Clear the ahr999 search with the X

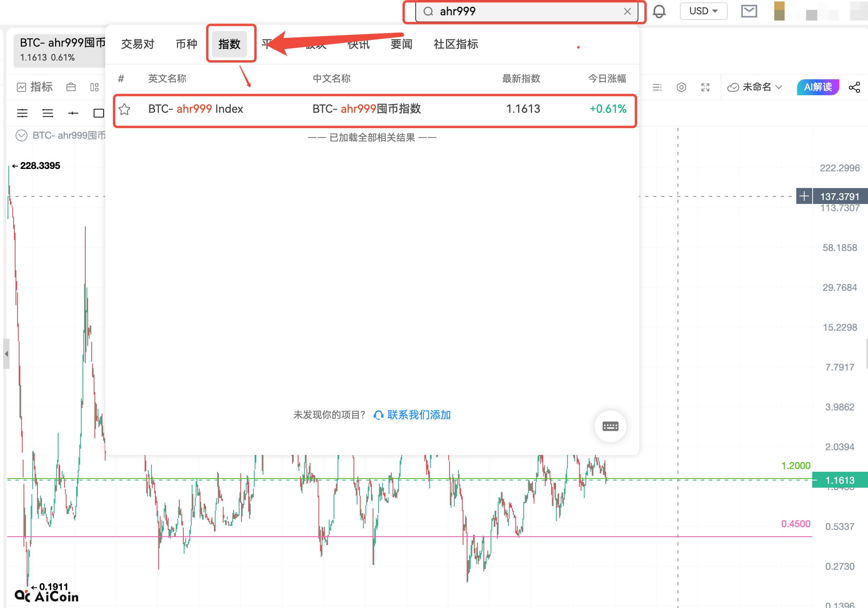628,12
